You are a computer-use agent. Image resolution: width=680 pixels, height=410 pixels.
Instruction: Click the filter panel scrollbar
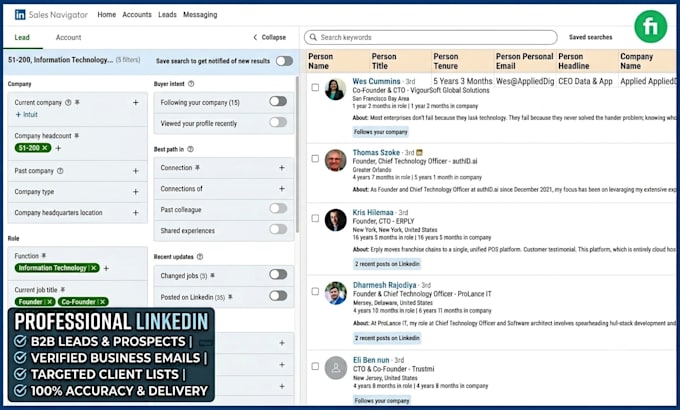coord(297,154)
